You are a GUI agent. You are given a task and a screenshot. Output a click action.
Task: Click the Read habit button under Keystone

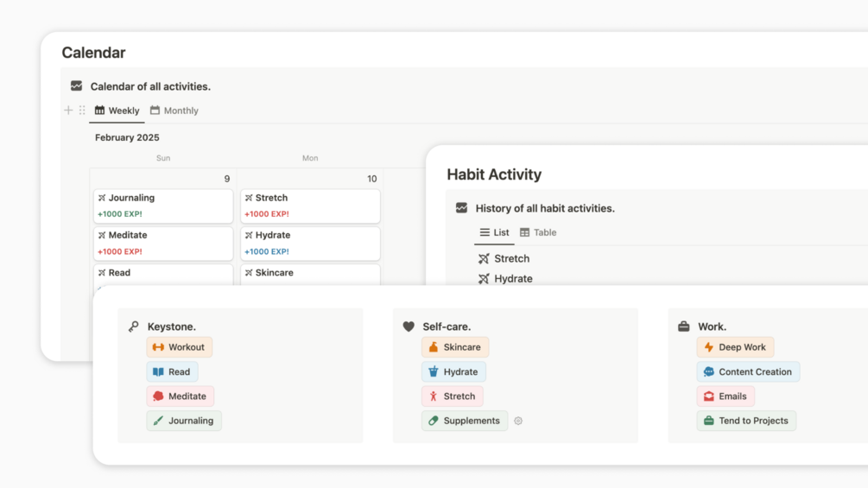coord(172,371)
